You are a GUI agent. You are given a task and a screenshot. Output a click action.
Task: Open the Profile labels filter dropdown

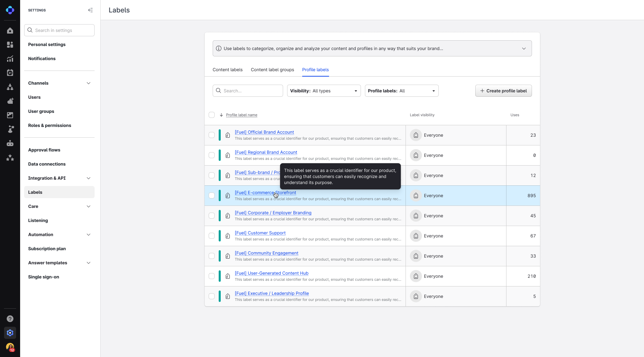[401, 91]
